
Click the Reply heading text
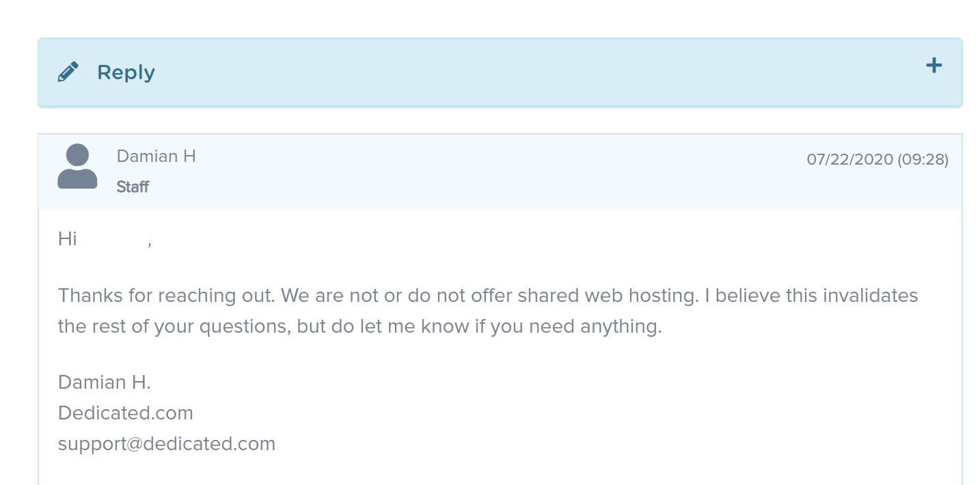pyautogui.click(x=126, y=72)
